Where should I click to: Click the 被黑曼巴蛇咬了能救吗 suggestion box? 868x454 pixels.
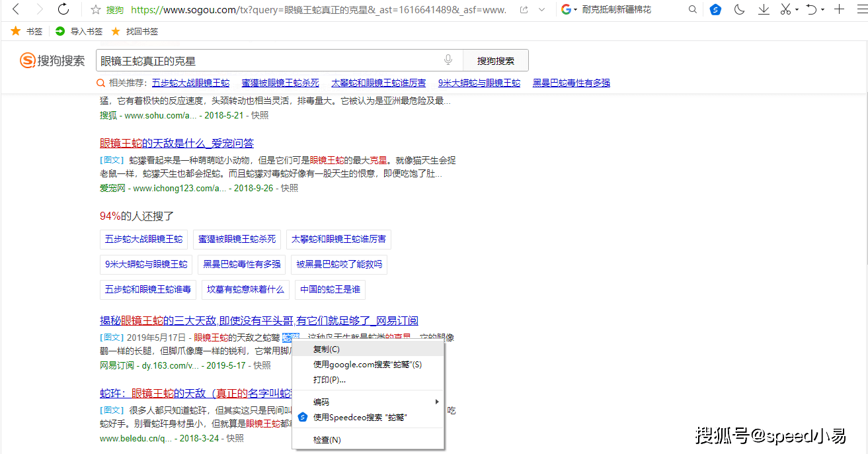coord(339,264)
